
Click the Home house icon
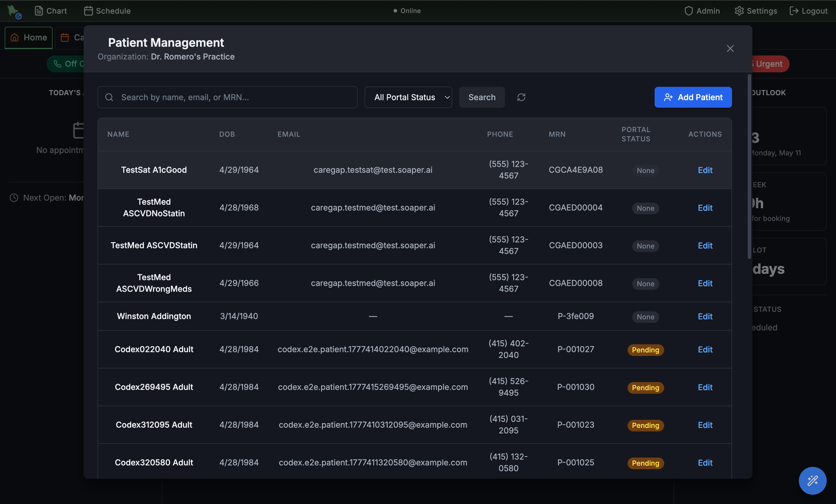(x=15, y=37)
